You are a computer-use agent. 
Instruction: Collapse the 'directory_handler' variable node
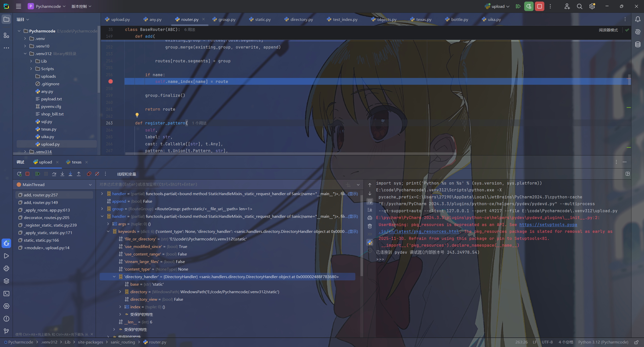click(114, 277)
